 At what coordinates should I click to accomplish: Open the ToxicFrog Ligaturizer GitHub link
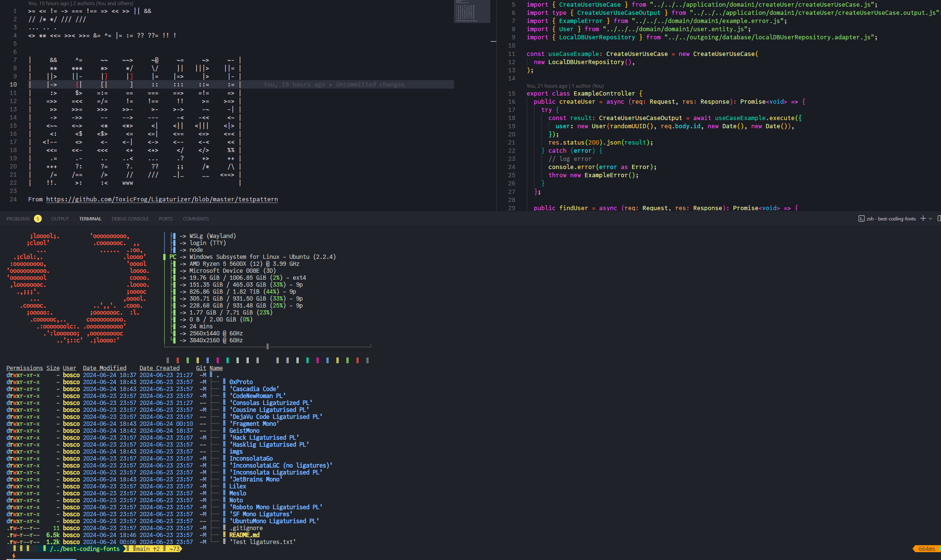[162, 199]
